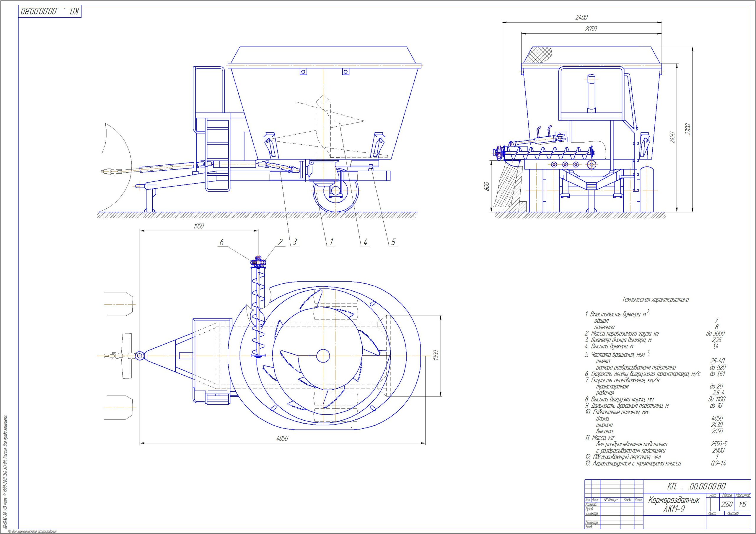Click the "полезная" capacity row
The height and width of the screenshot is (534, 756).
pyautogui.click(x=605, y=327)
